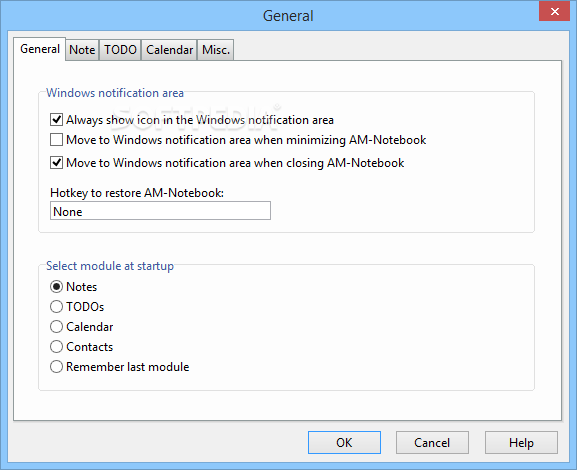This screenshot has height=470, width=577.
Task: Click the General tab
Action: (x=40, y=49)
